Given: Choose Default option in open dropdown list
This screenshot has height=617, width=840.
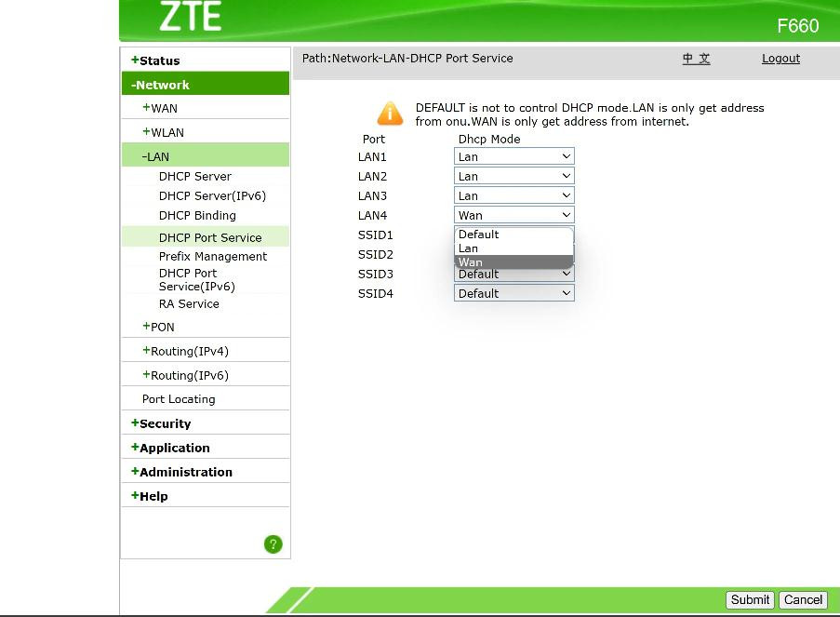Looking at the screenshot, I should 514,235.
